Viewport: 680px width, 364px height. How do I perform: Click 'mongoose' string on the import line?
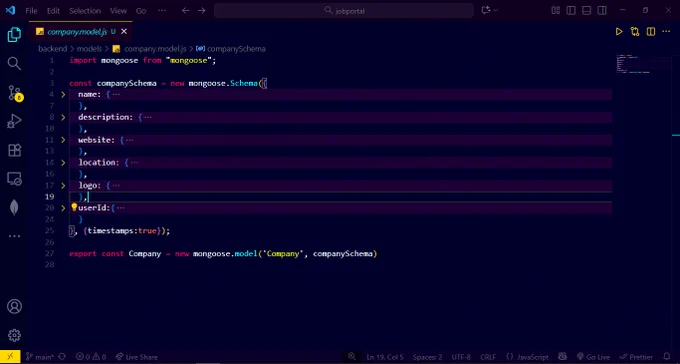[x=189, y=60]
